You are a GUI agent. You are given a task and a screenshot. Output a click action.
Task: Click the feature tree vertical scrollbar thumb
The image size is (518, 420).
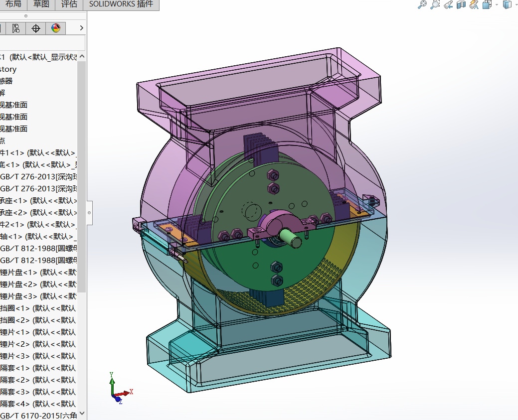click(82, 176)
